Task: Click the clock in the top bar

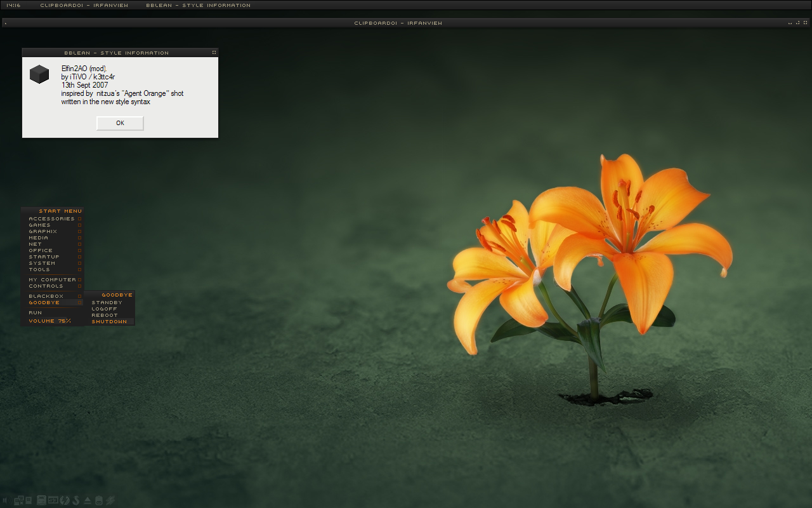Action: tap(13, 5)
